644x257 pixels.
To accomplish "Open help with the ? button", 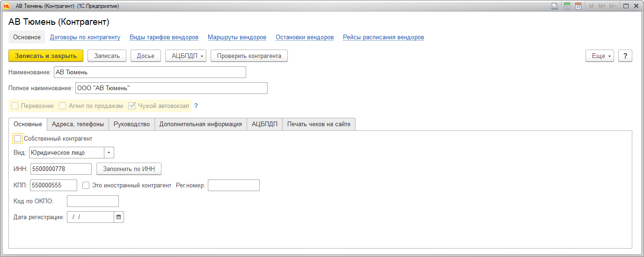I will click(x=625, y=56).
